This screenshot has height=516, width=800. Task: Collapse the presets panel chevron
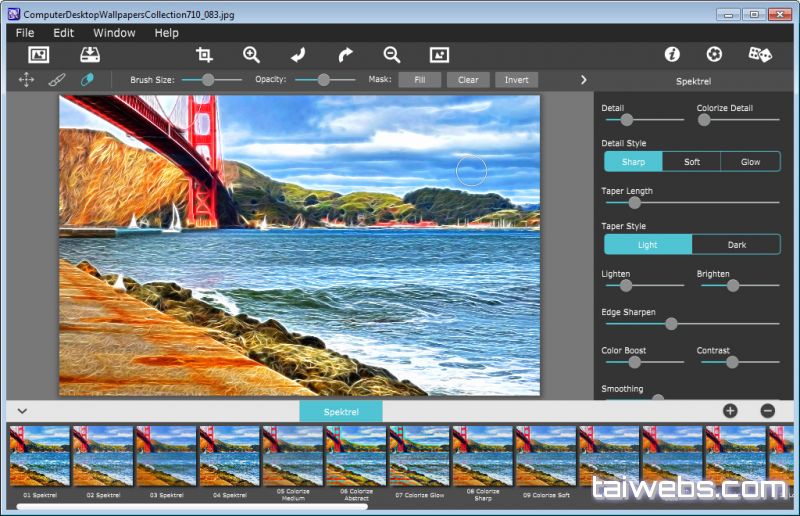(22, 411)
